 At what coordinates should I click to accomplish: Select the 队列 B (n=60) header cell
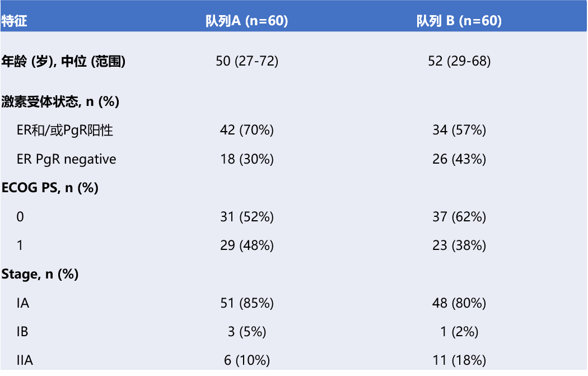tap(459, 21)
